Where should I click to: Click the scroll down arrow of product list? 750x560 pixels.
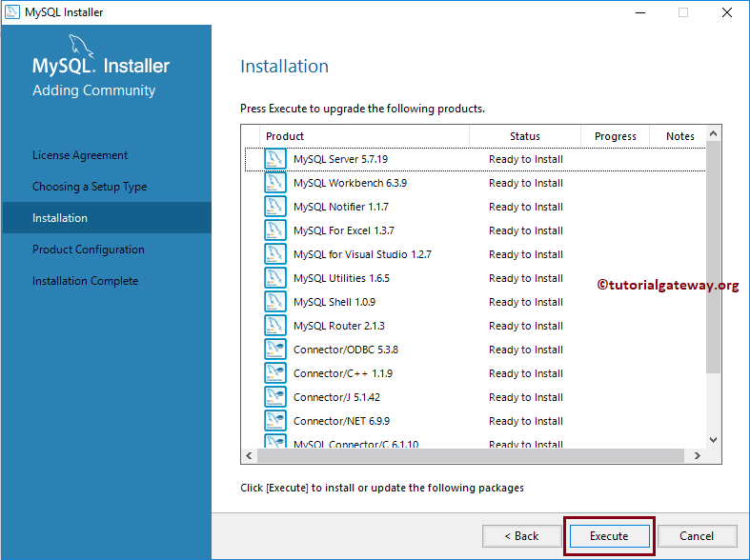click(x=713, y=440)
